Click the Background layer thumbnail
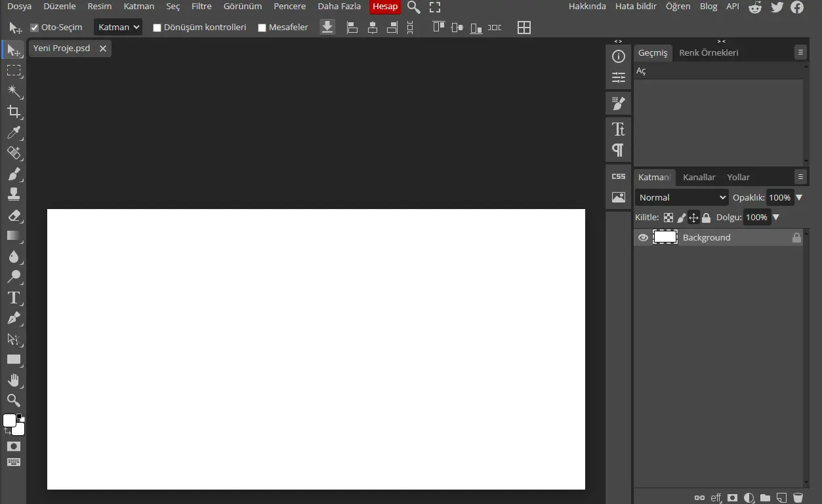 click(665, 237)
